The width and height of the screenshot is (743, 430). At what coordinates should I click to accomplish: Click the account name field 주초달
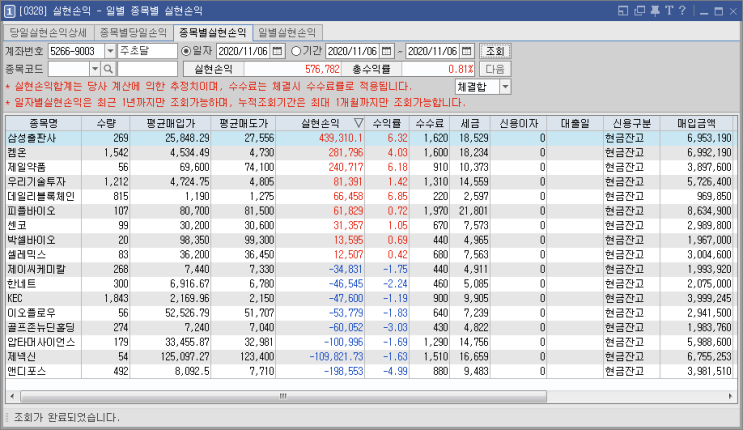coord(147,51)
